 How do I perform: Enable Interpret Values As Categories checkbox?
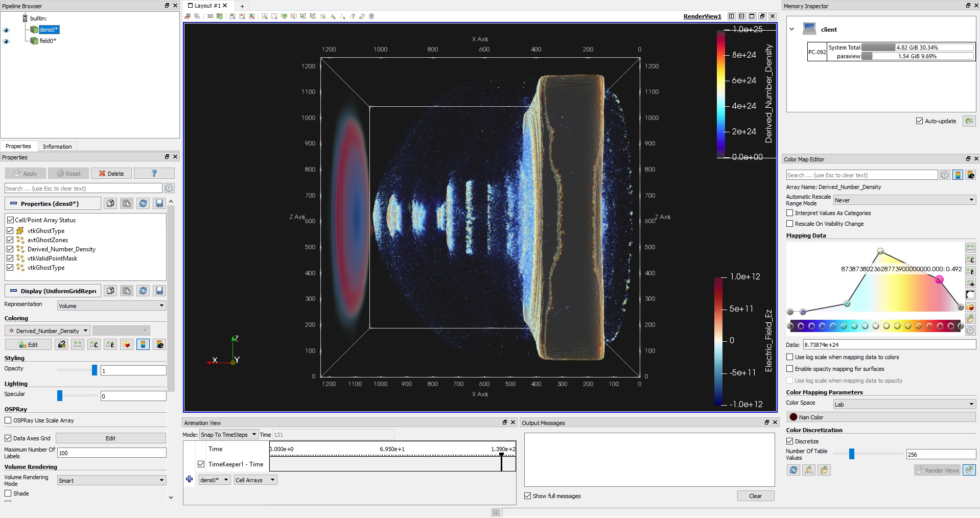[x=790, y=213]
